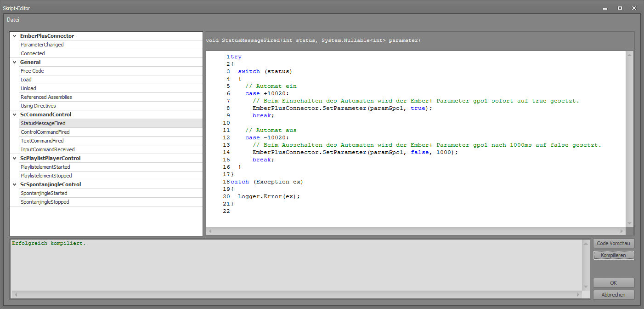Click the code editor scroll right arrow

point(622,231)
